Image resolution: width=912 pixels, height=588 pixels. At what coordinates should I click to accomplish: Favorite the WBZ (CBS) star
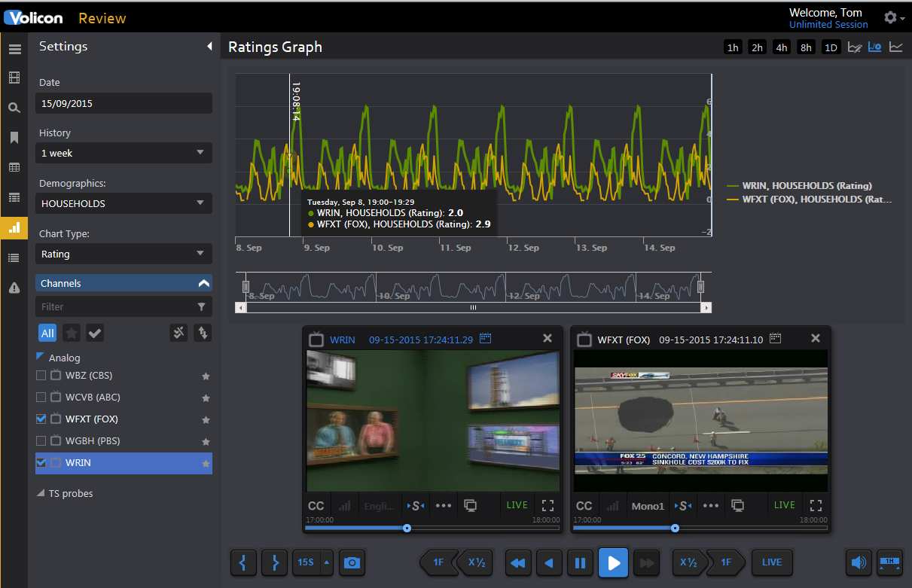tap(206, 376)
